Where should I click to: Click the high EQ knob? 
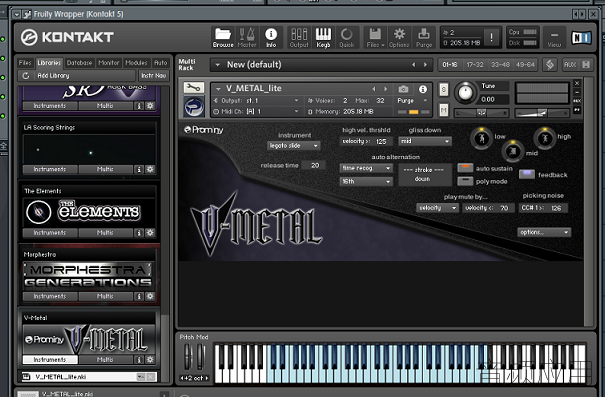pos(544,138)
